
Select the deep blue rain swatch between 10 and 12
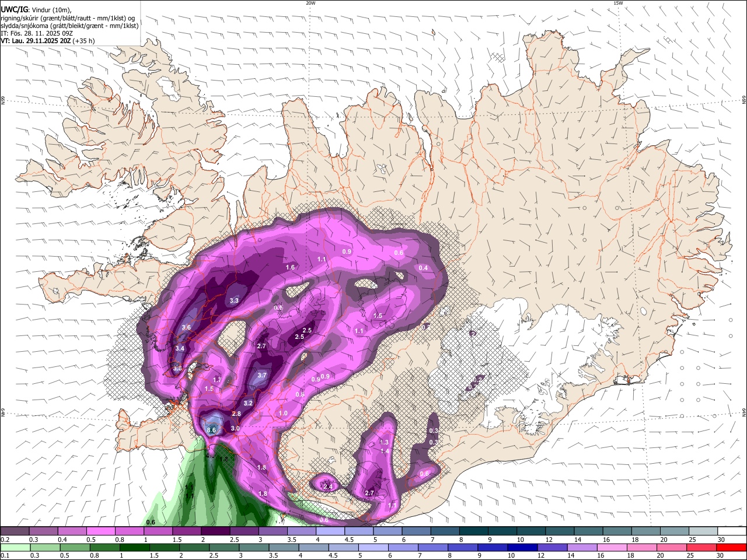point(522,547)
